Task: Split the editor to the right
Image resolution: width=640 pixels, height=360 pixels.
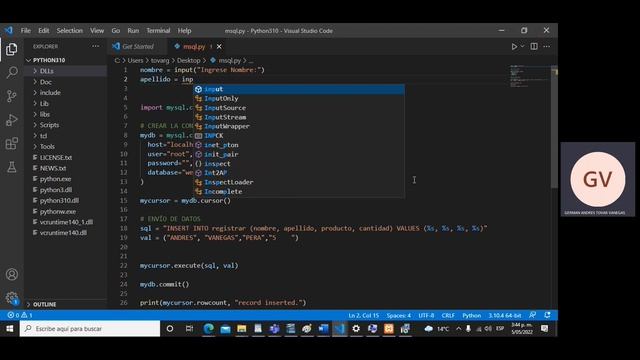Action: point(534,47)
